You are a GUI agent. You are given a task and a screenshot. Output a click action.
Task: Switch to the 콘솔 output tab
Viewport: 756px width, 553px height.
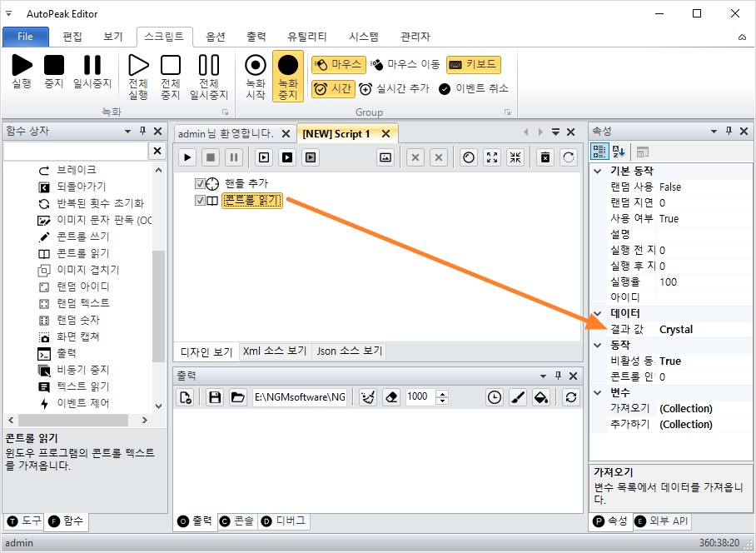236,521
